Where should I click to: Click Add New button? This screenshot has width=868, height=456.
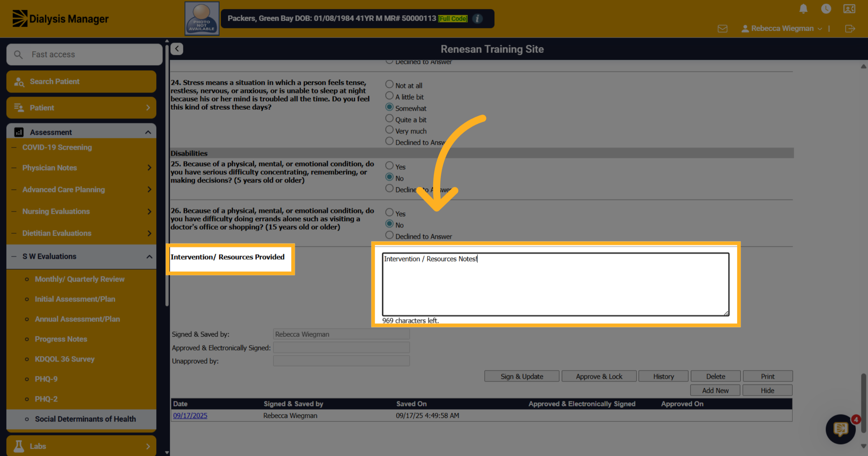point(715,390)
